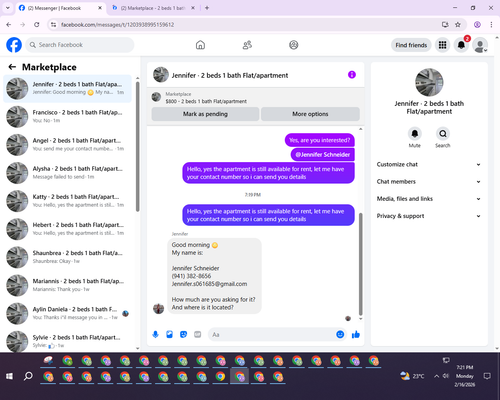Send a thumbs up like
This screenshot has width=500, height=400.
coord(356,334)
